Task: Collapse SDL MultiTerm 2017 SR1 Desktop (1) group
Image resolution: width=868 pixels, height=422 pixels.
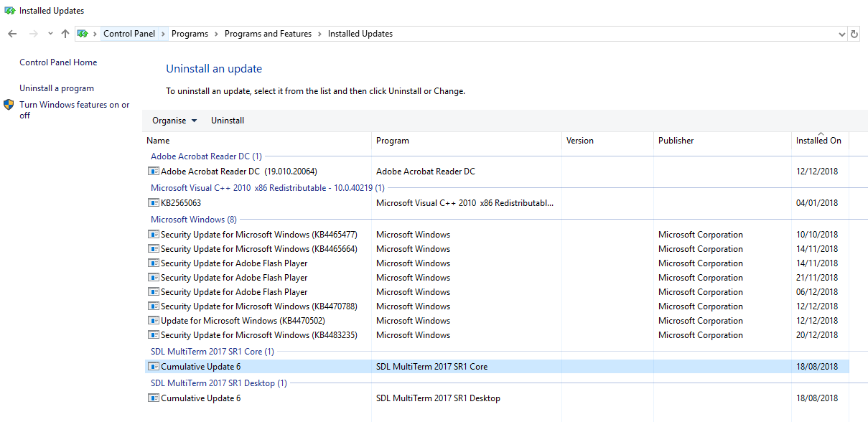Action: pos(218,383)
